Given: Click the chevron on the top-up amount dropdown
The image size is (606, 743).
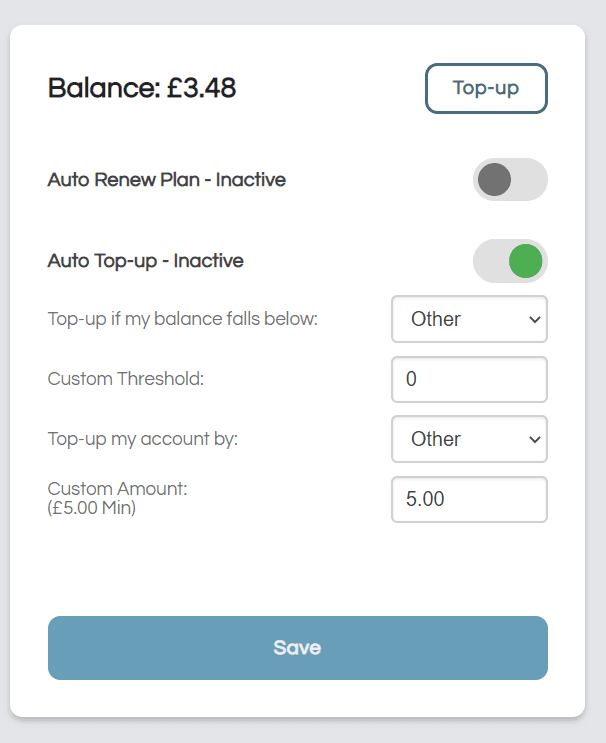Looking at the screenshot, I should (534, 439).
